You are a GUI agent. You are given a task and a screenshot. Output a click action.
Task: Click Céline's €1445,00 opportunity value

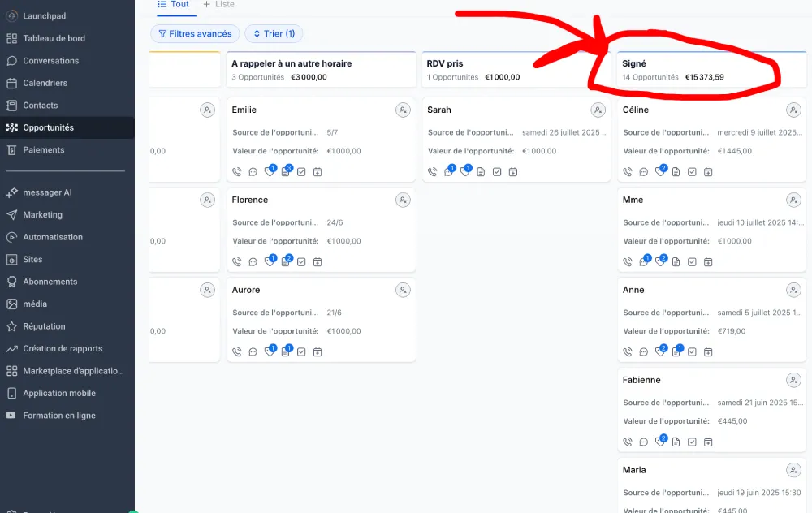coord(734,151)
